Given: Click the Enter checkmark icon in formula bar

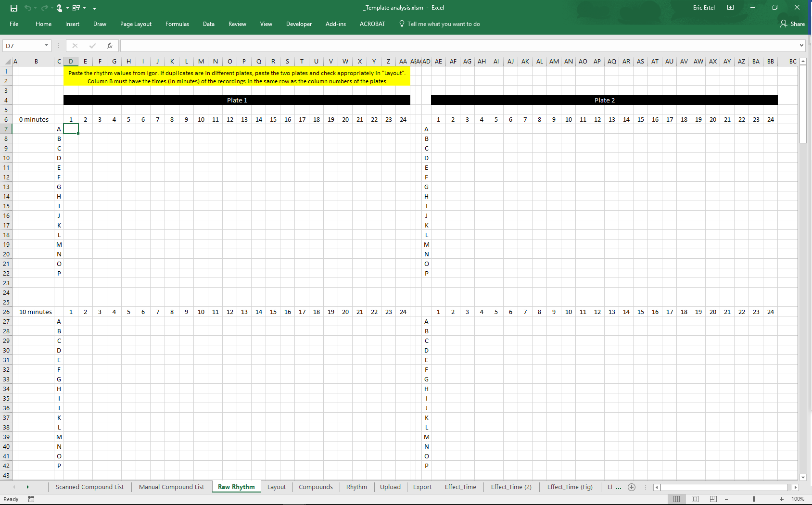Looking at the screenshot, I should click(92, 46).
